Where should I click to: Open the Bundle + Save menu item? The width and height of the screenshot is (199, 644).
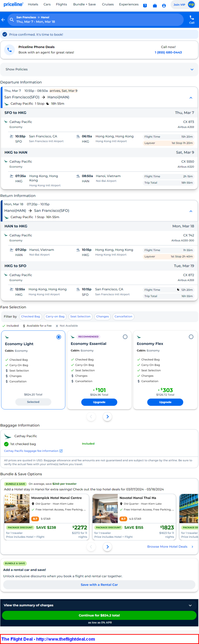[x=85, y=4]
